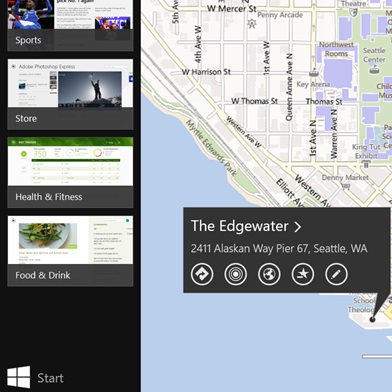
Task: Click the 1st Ave W street label
Action: pos(266,58)
